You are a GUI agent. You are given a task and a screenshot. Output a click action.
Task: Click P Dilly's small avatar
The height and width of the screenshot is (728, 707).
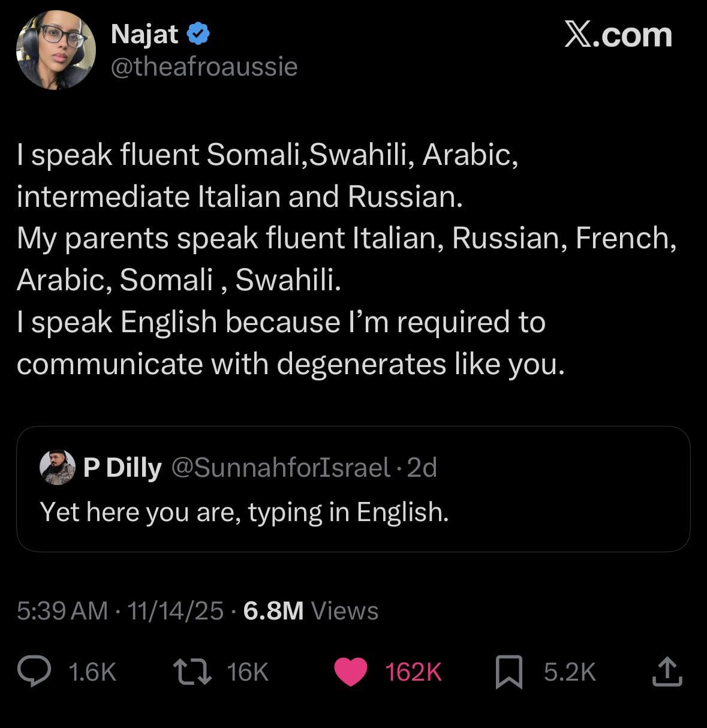pyautogui.click(x=58, y=467)
